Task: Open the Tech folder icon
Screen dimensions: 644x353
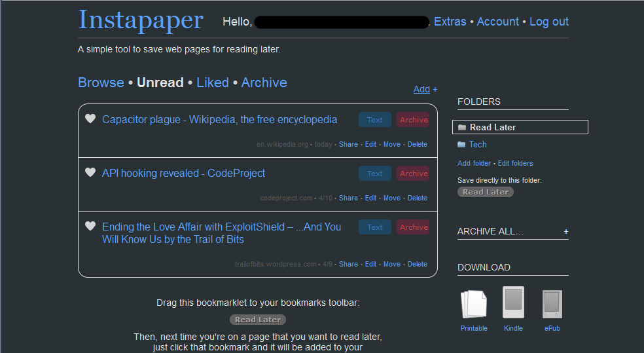Action: point(461,144)
